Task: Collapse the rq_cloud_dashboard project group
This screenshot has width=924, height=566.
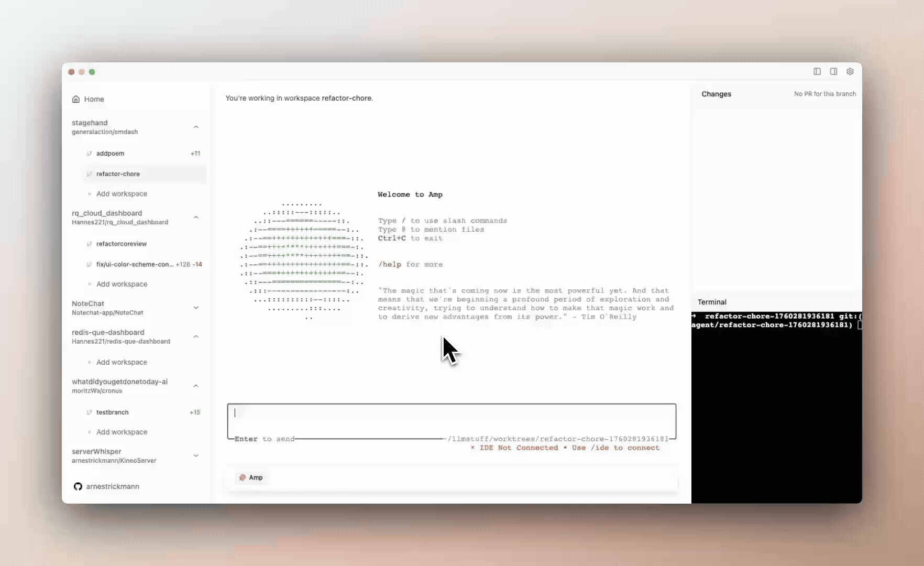Action: [196, 217]
